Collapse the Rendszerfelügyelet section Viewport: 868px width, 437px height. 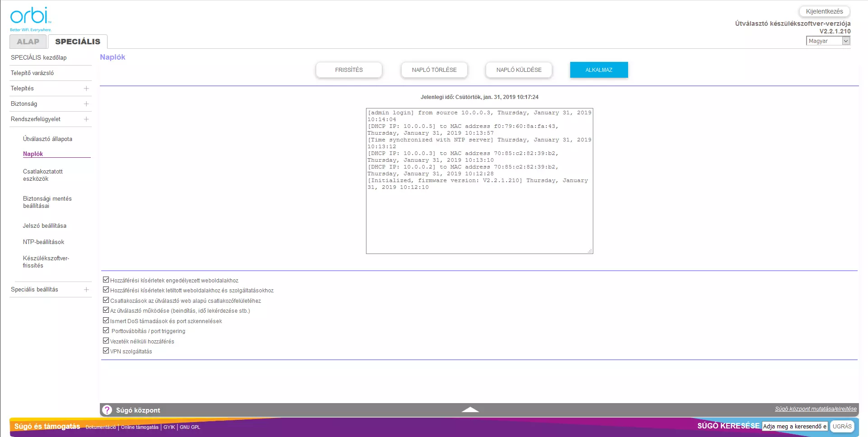(x=86, y=119)
